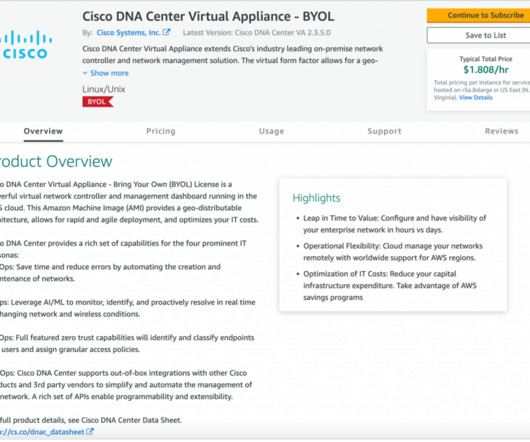Click the Cisco DNA Center Virtual Appliance title

tap(208, 16)
